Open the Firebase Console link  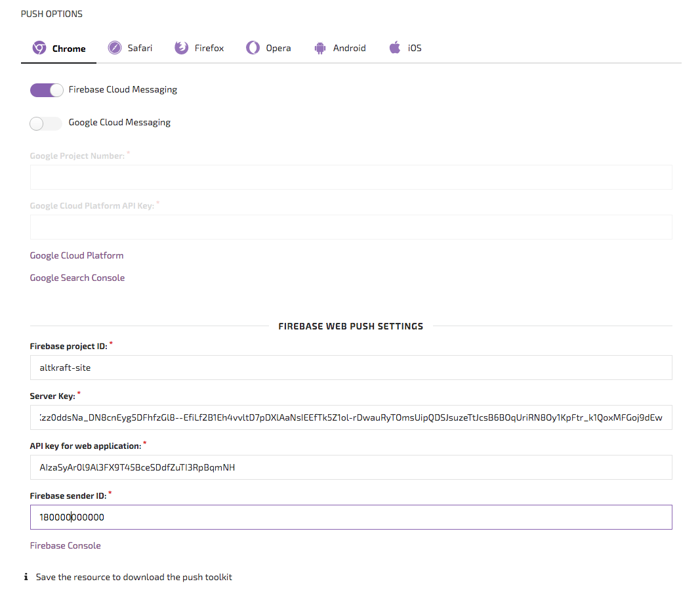[x=65, y=545]
